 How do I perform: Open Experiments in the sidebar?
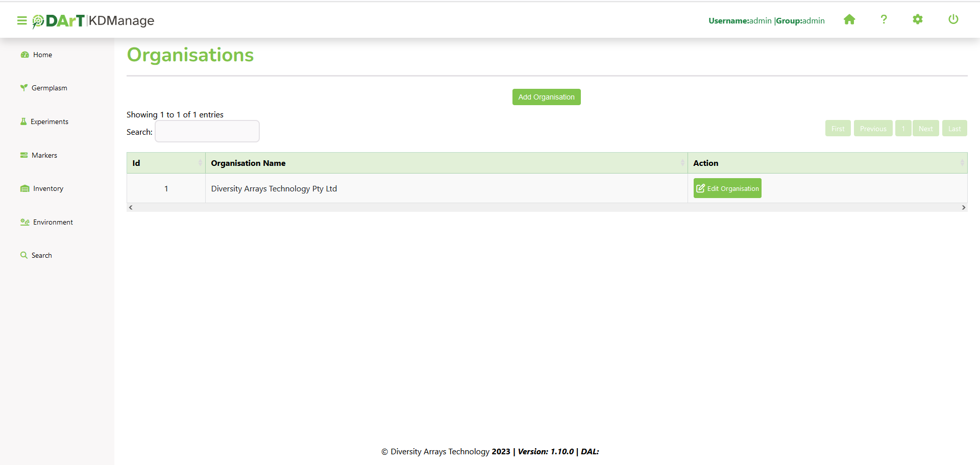(49, 121)
